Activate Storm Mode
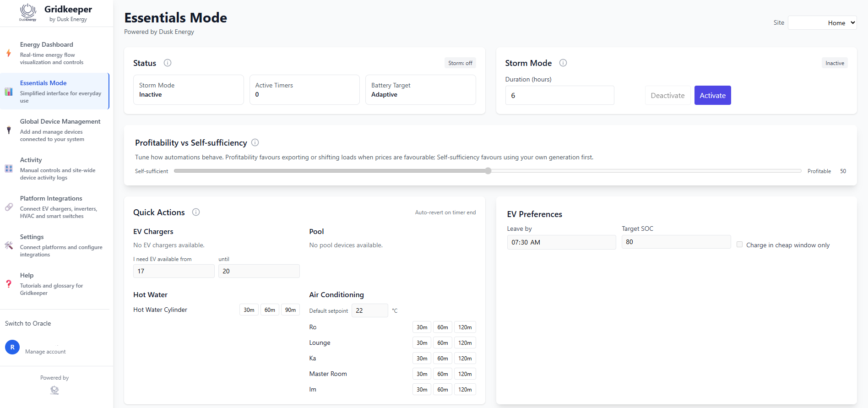 pyautogui.click(x=712, y=95)
